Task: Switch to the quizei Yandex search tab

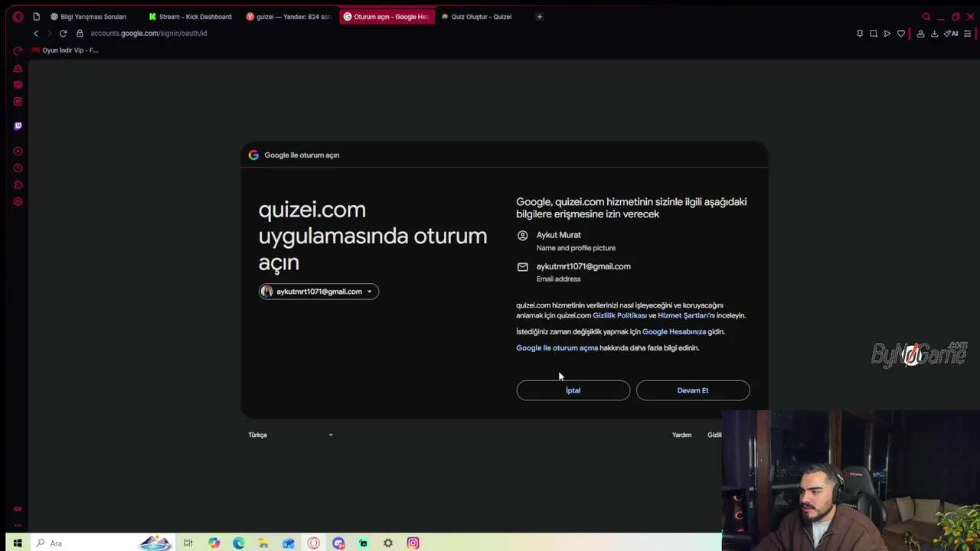Action: pyautogui.click(x=289, y=17)
